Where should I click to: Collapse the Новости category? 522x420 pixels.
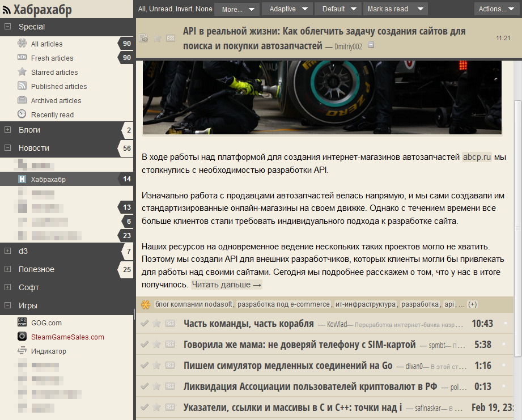tap(8, 147)
